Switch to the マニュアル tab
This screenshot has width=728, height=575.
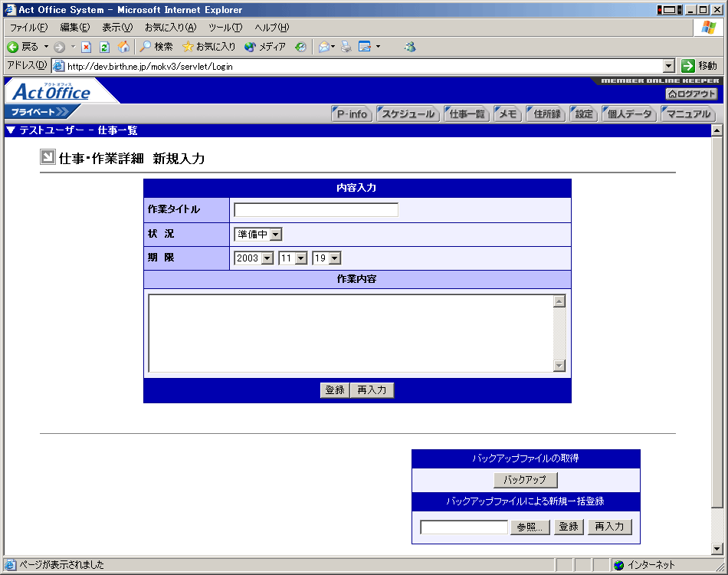pyautogui.click(x=688, y=113)
